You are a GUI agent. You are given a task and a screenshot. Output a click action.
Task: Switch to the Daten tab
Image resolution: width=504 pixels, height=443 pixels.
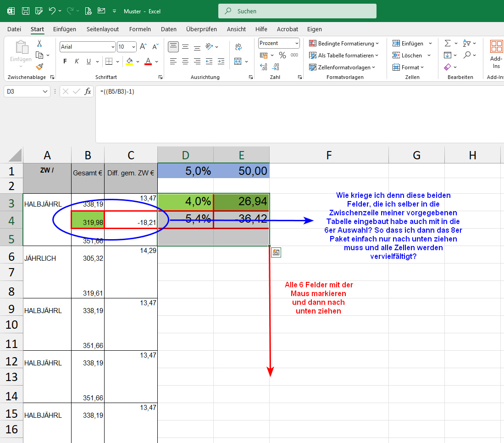168,29
